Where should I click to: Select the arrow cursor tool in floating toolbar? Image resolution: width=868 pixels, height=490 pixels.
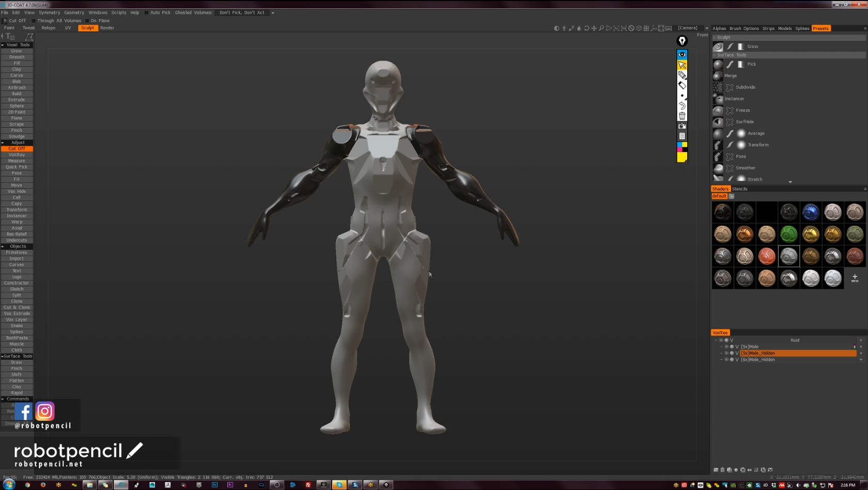click(x=682, y=65)
